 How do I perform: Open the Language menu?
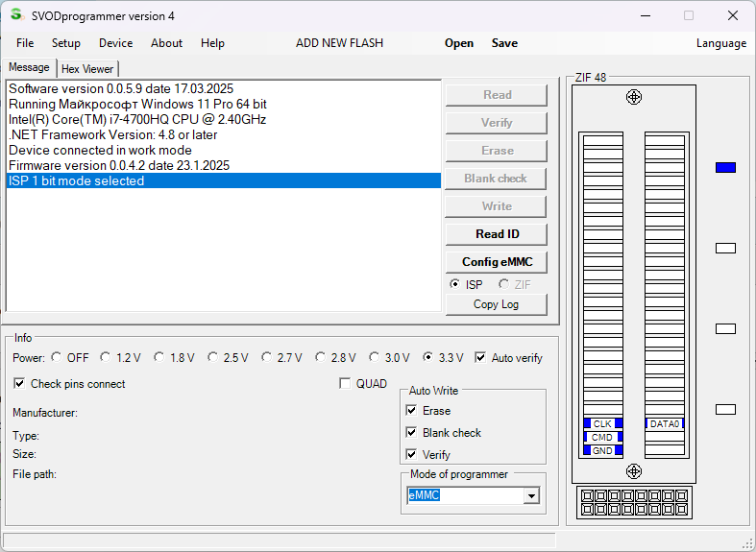click(x=721, y=43)
